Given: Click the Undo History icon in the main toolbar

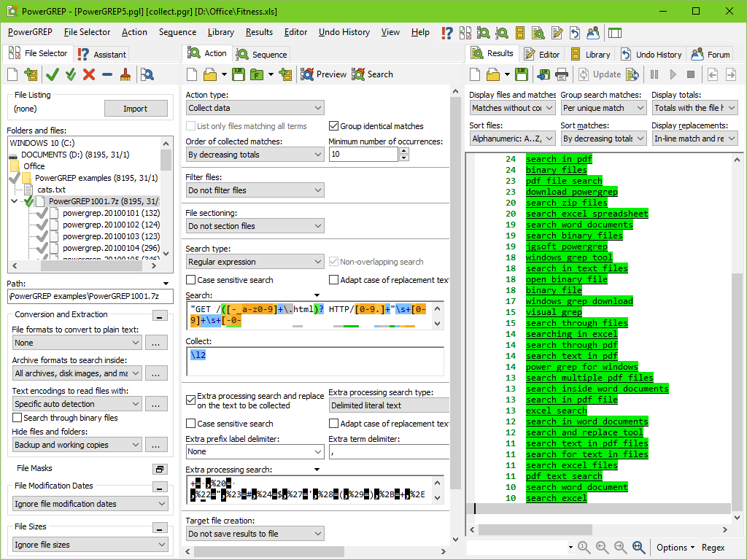Looking at the screenshot, I should (575, 33).
